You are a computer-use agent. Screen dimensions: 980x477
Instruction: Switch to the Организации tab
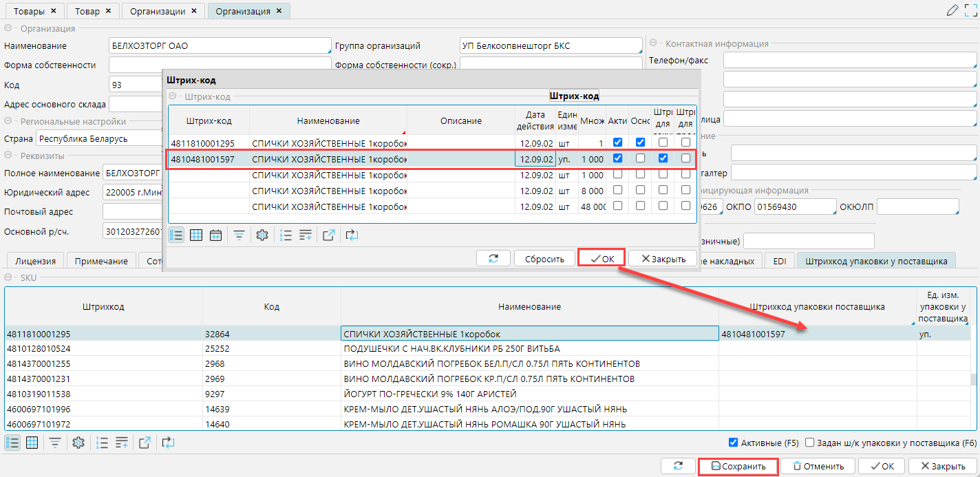(x=158, y=11)
